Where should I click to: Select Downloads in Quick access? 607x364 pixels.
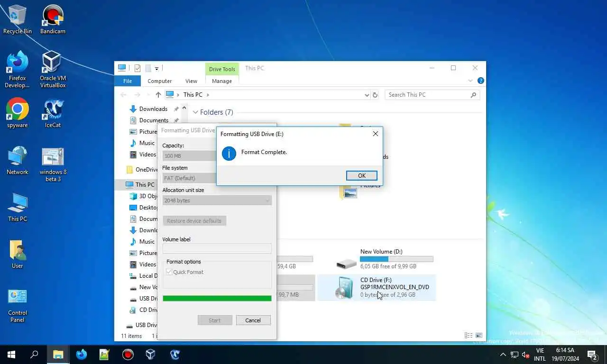coord(153,109)
